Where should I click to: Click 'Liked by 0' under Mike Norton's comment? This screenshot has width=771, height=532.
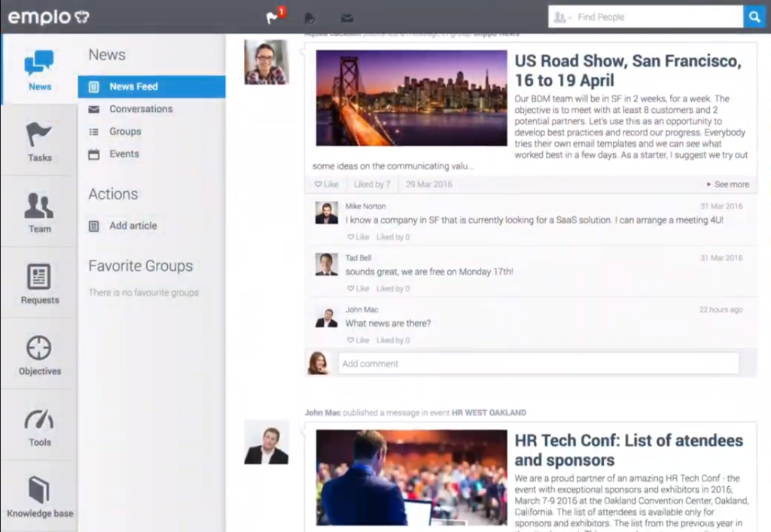click(393, 237)
